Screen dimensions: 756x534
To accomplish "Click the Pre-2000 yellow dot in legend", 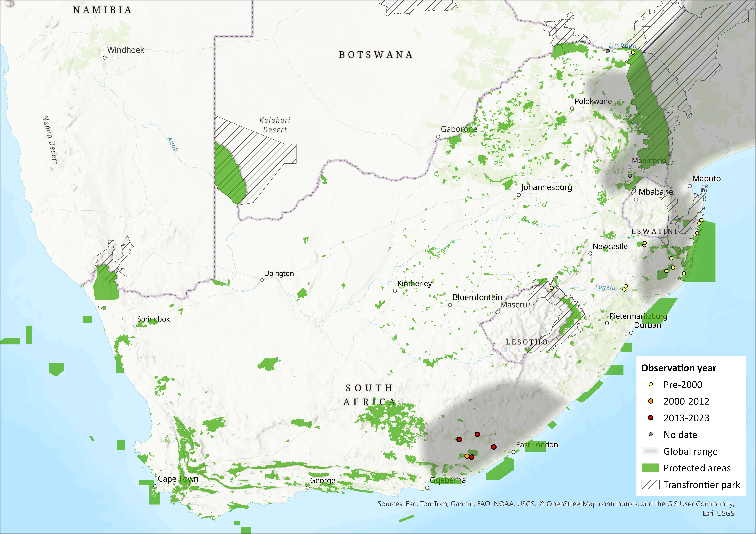I will (x=651, y=384).
